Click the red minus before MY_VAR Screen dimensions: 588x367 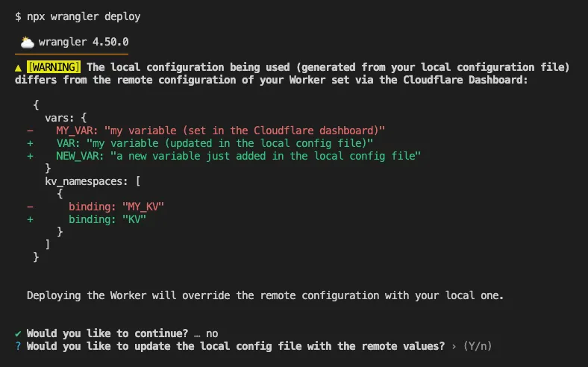[x=30, y=130]
